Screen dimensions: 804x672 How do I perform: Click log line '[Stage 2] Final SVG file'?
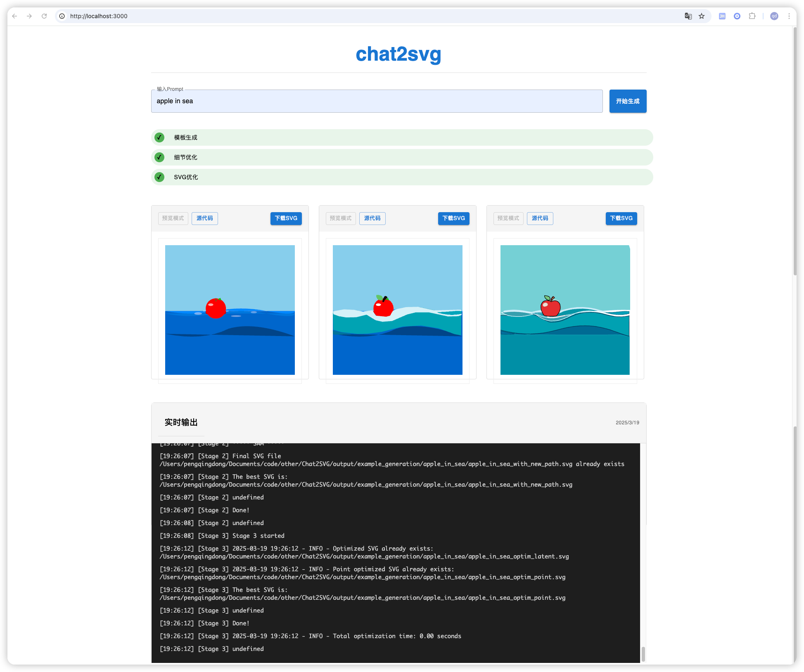(x=392, y=460)
